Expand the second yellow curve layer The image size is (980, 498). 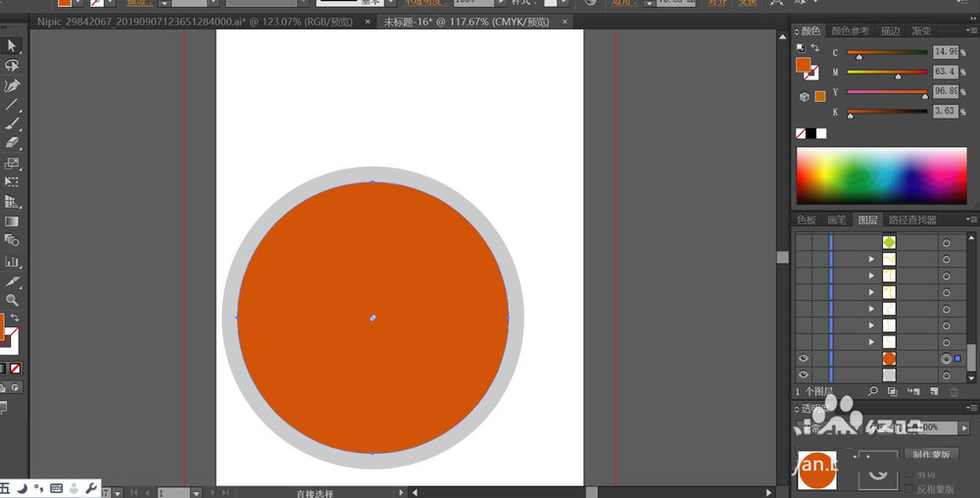pyautogui.click(x=871, y=275)
